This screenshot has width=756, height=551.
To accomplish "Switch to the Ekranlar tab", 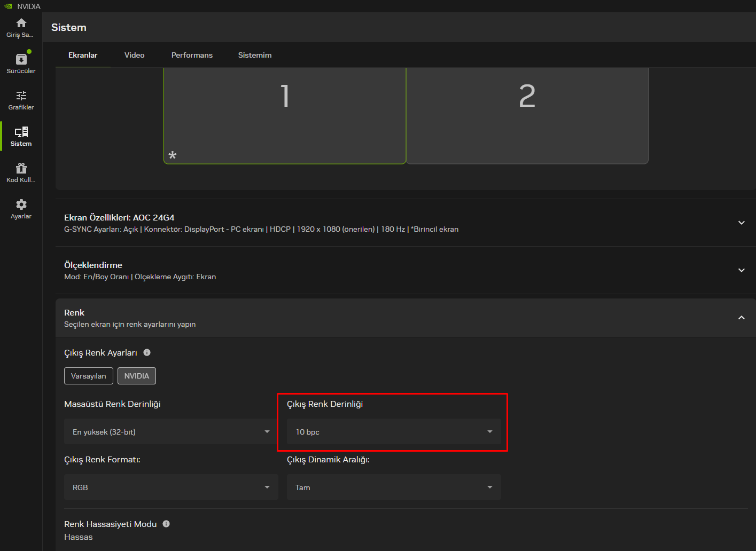I will tap(83, 55).
